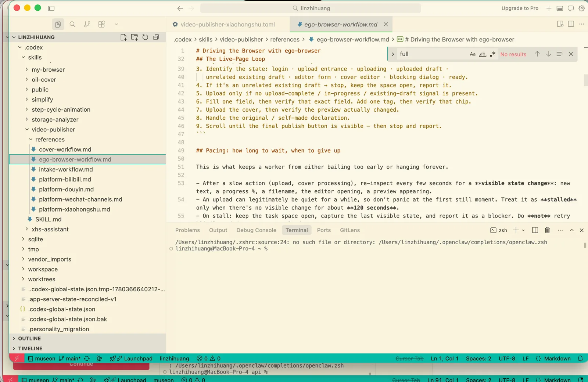Show errors and warnings count
This screenshot has height=382, width=588.
[208, 358]
